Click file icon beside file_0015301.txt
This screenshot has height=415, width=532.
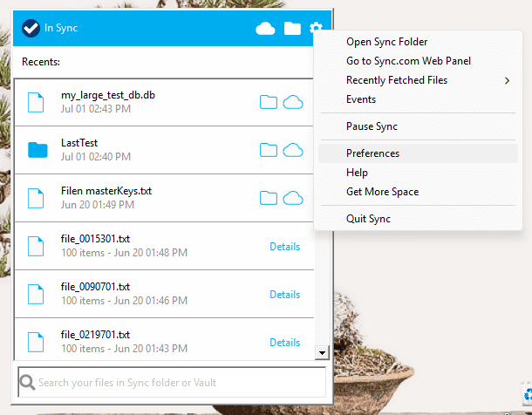(36, 246)
